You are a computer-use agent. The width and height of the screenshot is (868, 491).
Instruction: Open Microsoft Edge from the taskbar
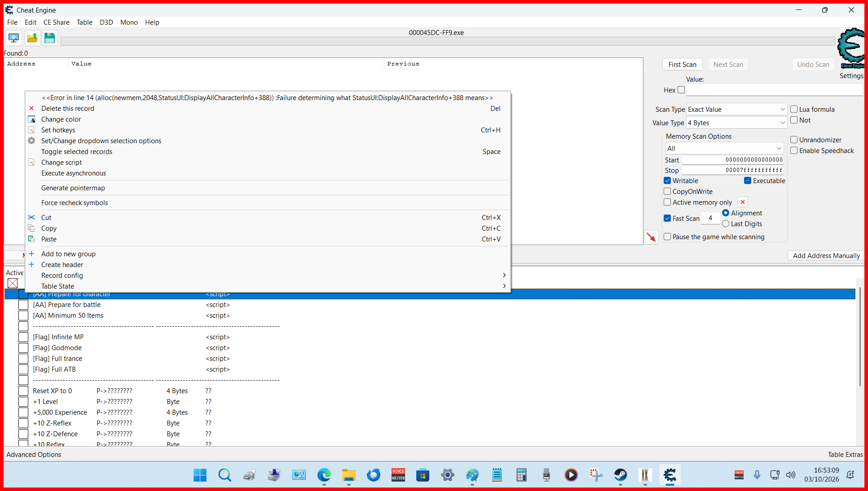(324, 475)
